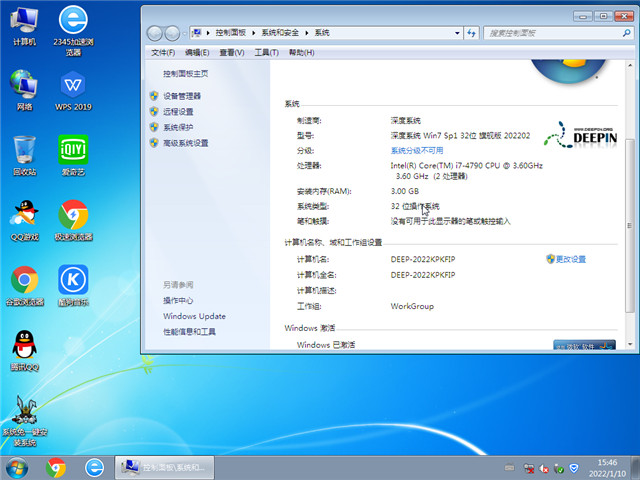This screenshot has width=640, height=480.
Task: Click the Chrome icon in the taskbar
Action: tap(56, 467)
